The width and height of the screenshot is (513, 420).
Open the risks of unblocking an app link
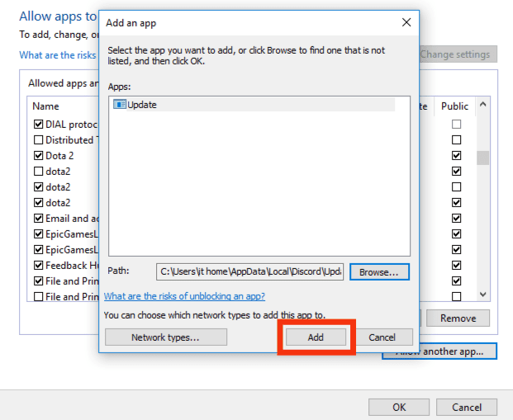click(184, 296)
